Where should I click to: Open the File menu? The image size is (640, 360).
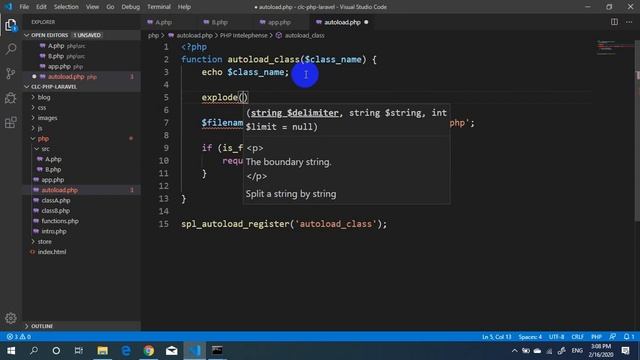click(24, 7)
